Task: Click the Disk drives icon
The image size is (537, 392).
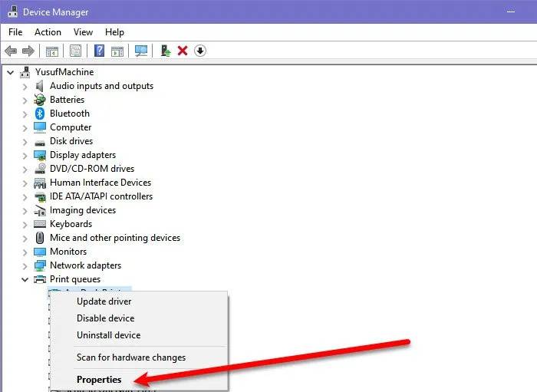Action: click(x=40, y=142)
